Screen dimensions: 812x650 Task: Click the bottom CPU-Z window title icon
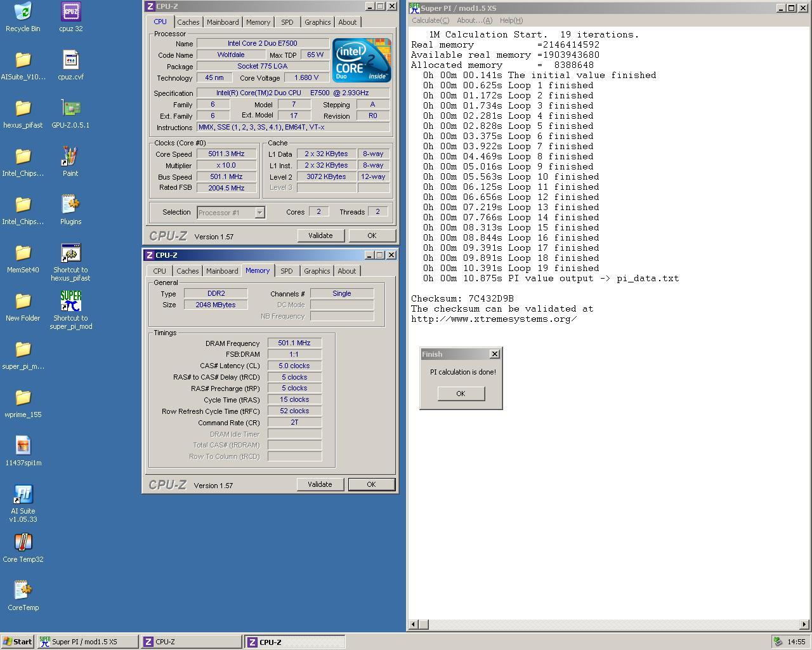pos(150,255)
